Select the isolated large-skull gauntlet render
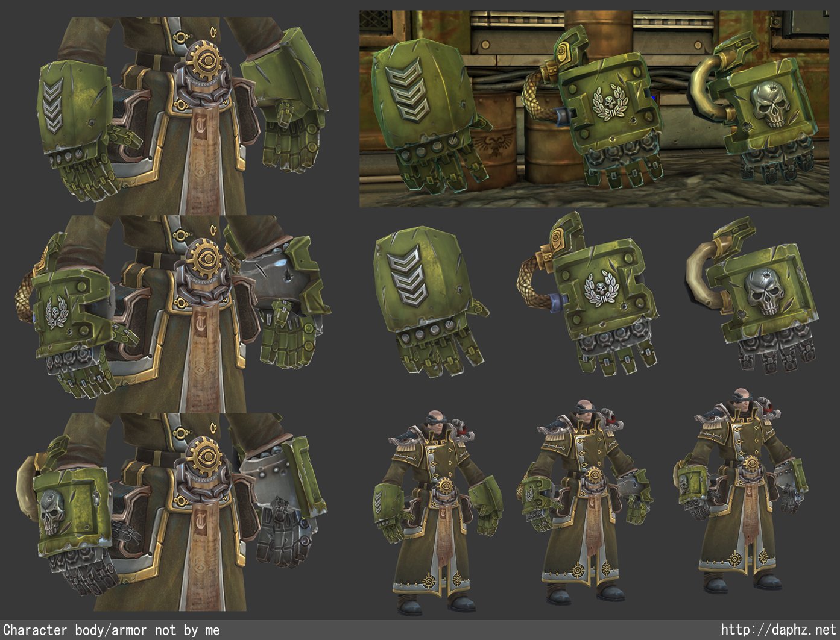 coord(752,294)
